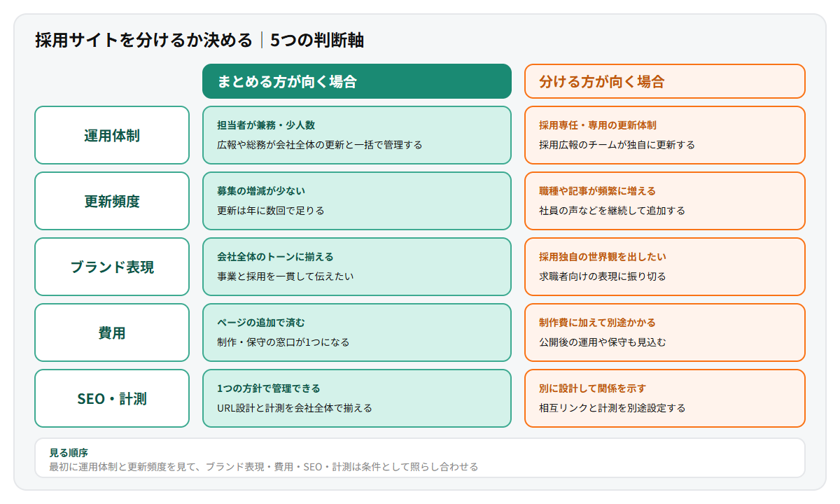Click text 相互リンクと計測を別途設定する
Viewport: 840px width, 504px height.
pos(612,408)
